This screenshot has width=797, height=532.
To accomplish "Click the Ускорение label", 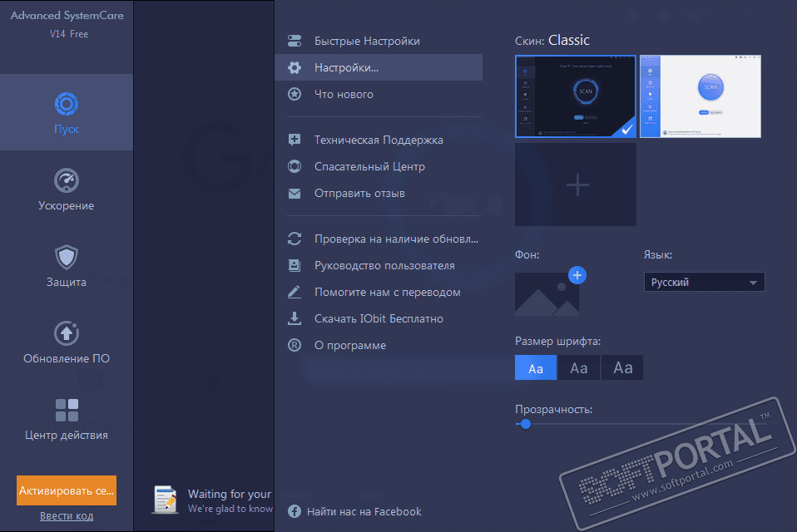I will (66, 205).
